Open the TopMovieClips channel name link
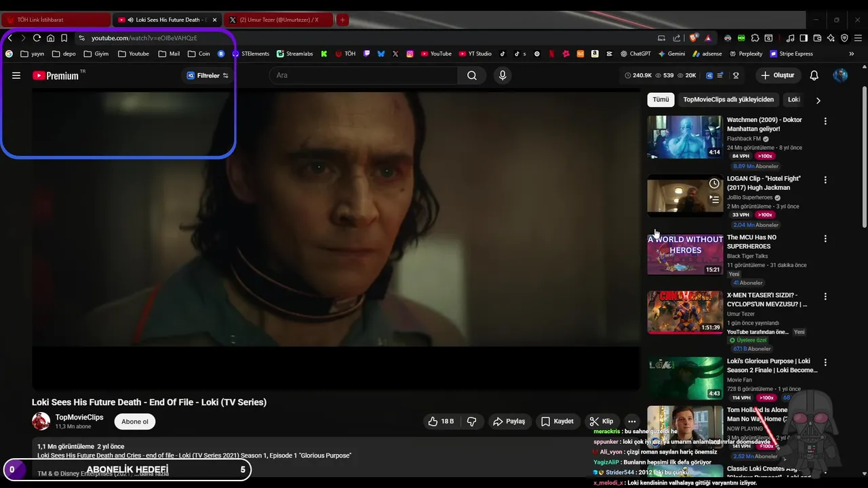 coord(79,418)
